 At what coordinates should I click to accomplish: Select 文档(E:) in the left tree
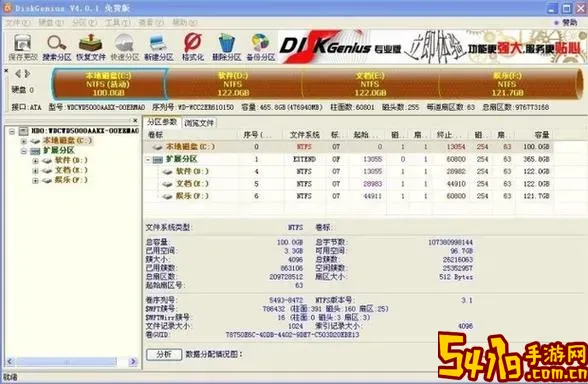pyautogui.click(x=70, y=170)
